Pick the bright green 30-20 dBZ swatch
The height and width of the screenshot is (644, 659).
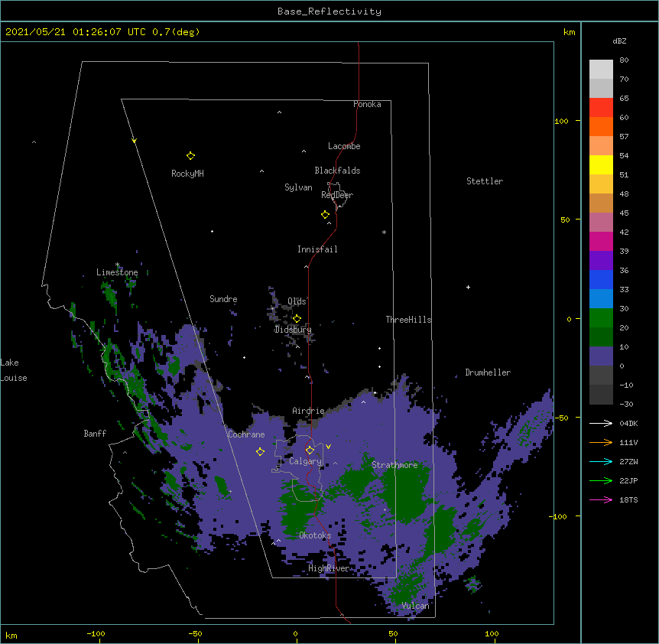coord(601,318)
